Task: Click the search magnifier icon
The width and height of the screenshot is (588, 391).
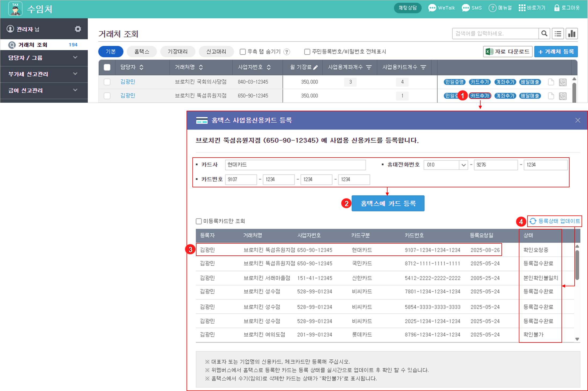Action: pos(544,33)
